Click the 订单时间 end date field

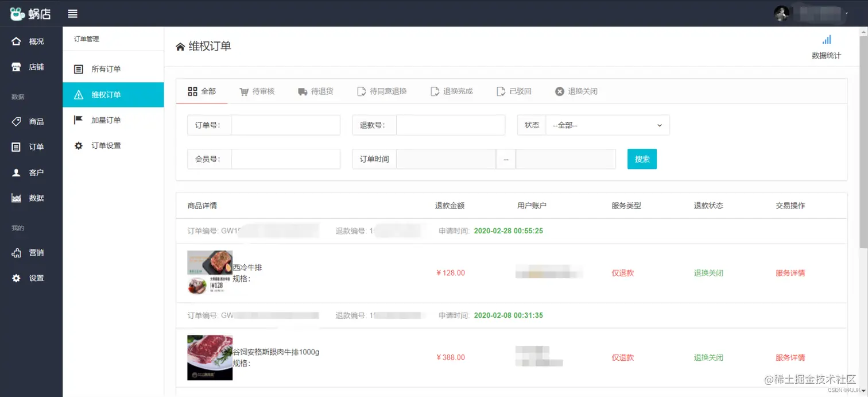click(x=565, y=159)
